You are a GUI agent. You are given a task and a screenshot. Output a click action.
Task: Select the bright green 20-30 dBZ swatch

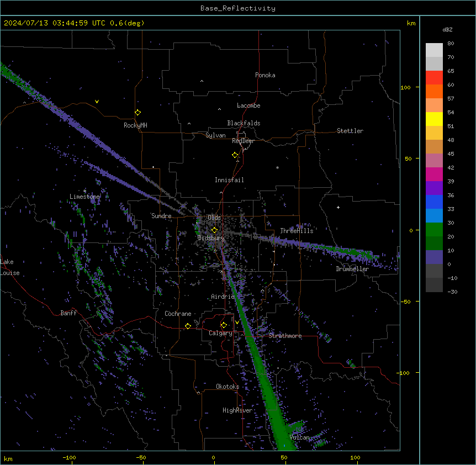(434, 230)
